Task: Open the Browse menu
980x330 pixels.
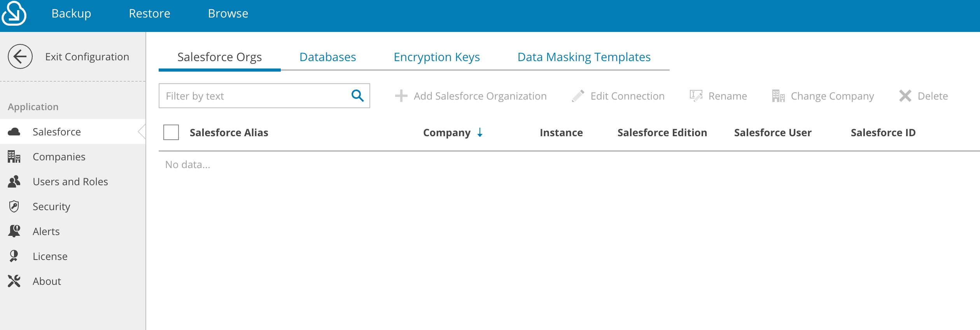Action: coord(228,14)
